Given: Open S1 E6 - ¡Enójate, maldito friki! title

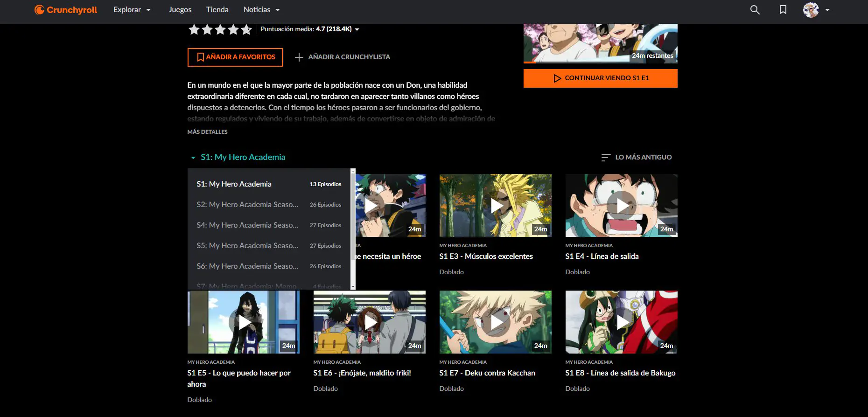Looking at the screenshot, I should (x=362, y=373).
